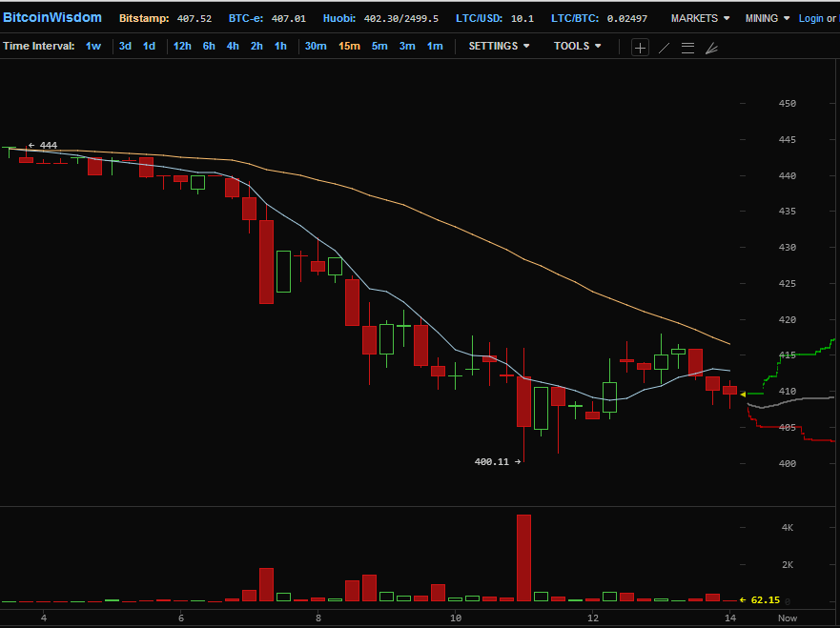Expand the MINING menu

click(767, 18)
